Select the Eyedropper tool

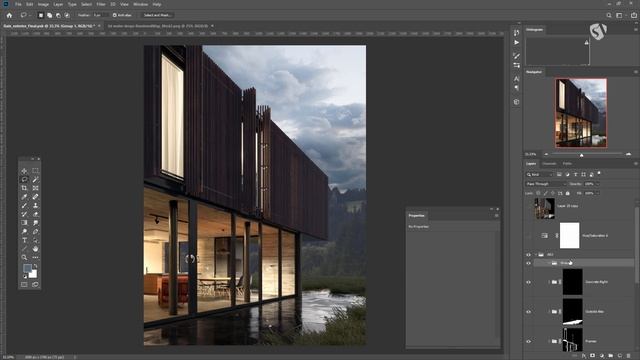tap(24, 197)
